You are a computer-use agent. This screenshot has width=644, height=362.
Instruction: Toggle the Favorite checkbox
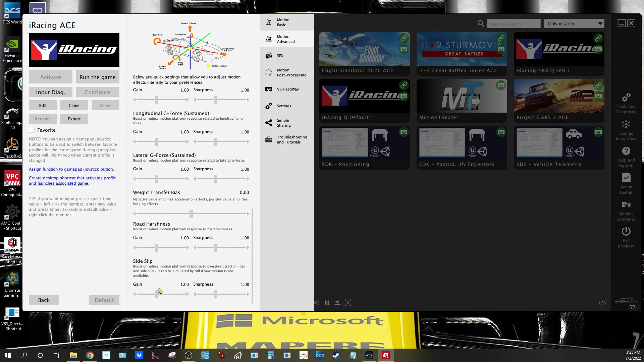point(32,130)
